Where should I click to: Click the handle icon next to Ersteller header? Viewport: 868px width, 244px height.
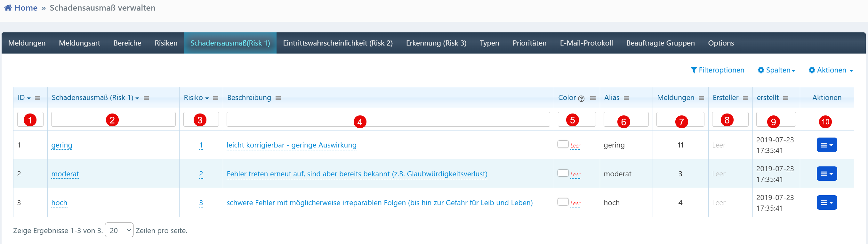(x=745, y=98)
